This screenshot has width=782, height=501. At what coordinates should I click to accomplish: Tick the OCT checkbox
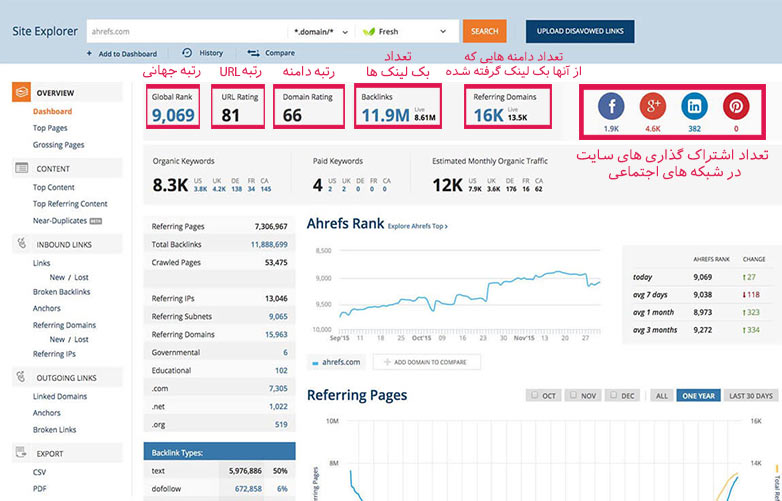click(535, 395)
